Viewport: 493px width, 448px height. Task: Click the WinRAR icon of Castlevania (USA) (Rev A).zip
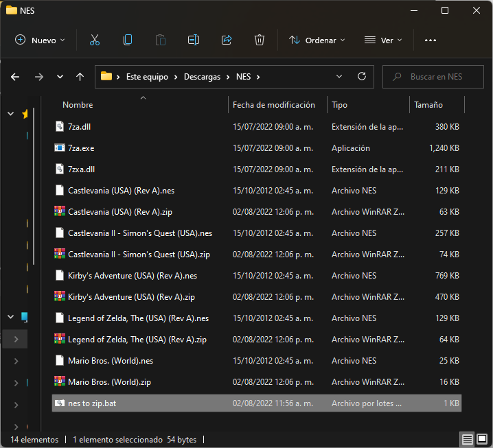click(60, 211)
